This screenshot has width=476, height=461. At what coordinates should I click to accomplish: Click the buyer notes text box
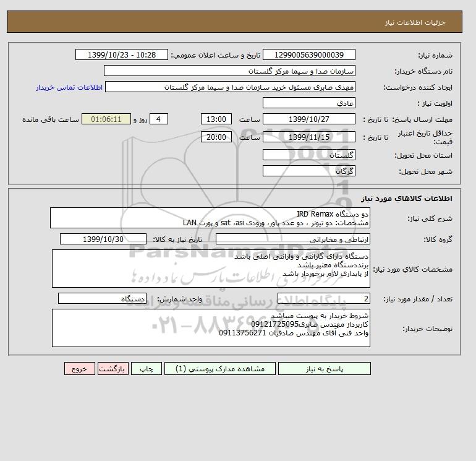[x=211, y=328]
